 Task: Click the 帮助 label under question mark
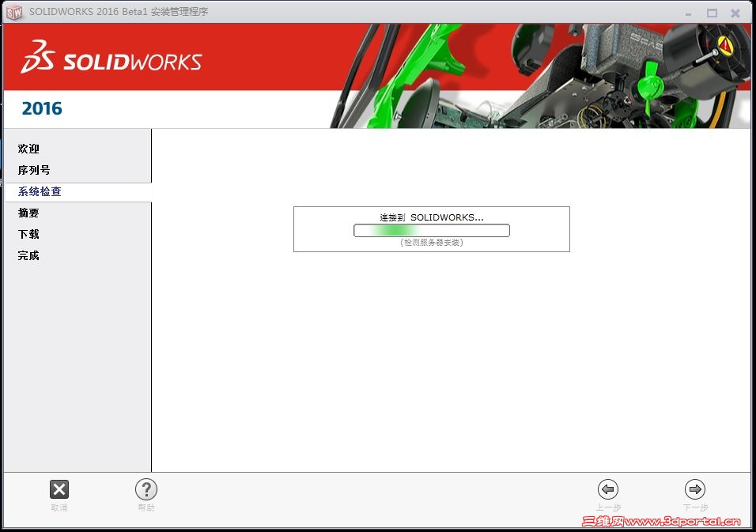(146, 507)
